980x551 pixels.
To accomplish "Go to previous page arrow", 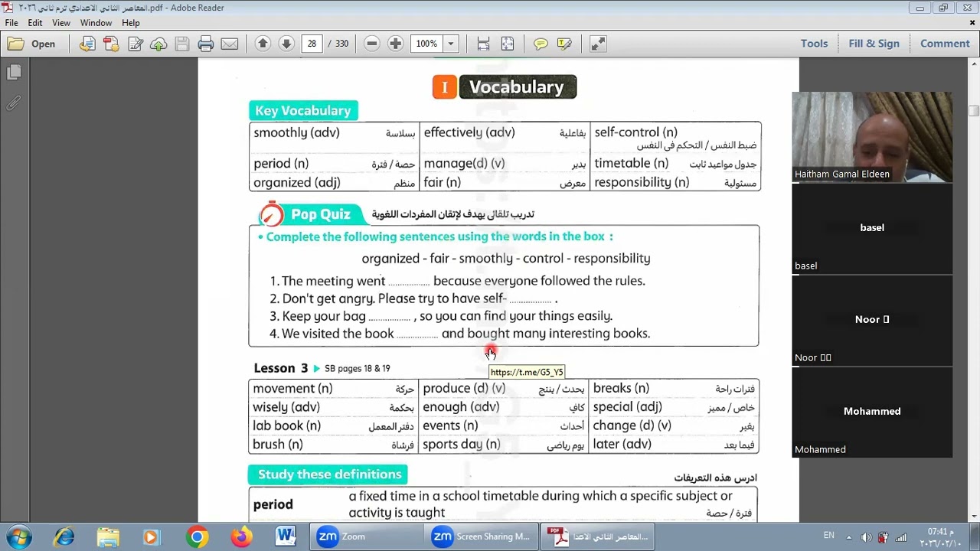I will coord(263,44).
